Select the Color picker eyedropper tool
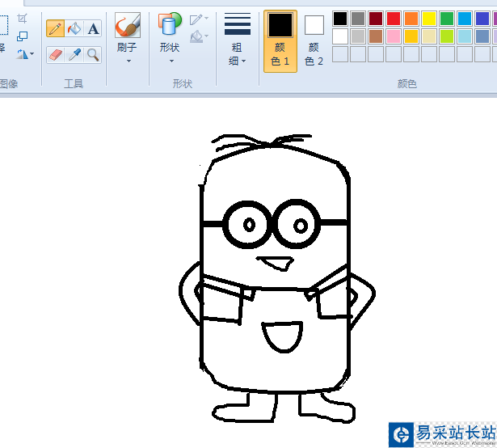 pyautogui.click(x=74, y=55)
